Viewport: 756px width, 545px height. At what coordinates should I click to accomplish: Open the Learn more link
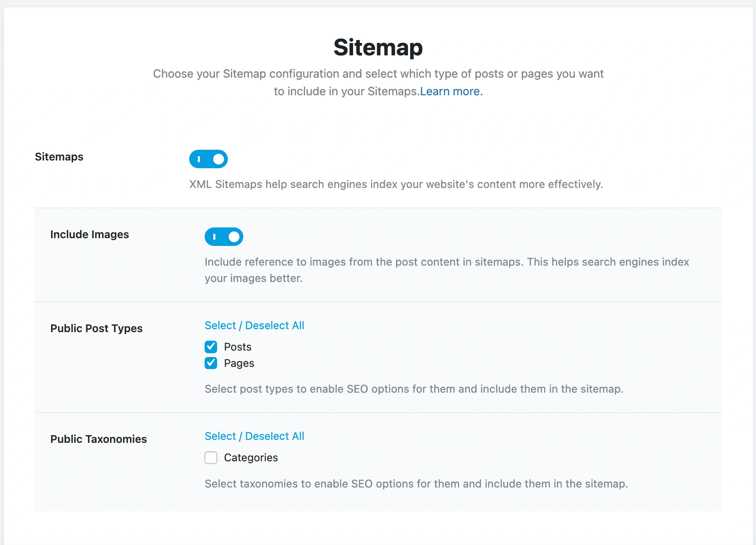pyautogui.click(x=451, y=91)
